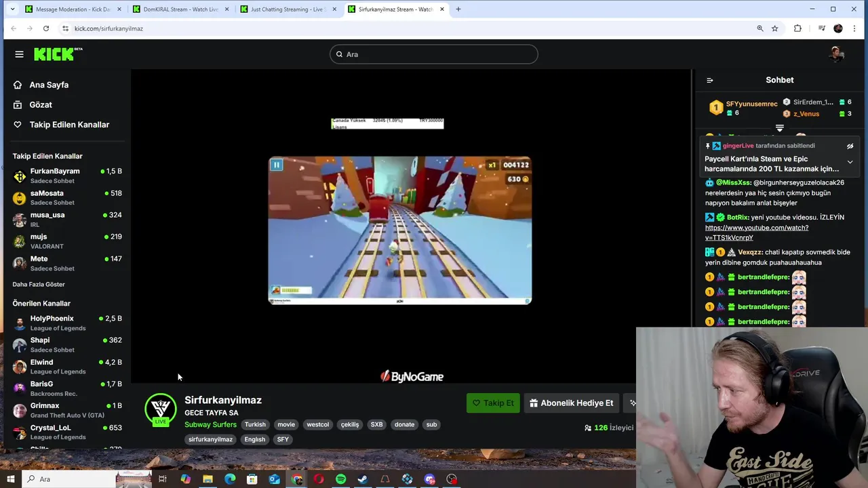Open Mete channel in sidebar
This screenshot has height=488, width=868.
66,263
